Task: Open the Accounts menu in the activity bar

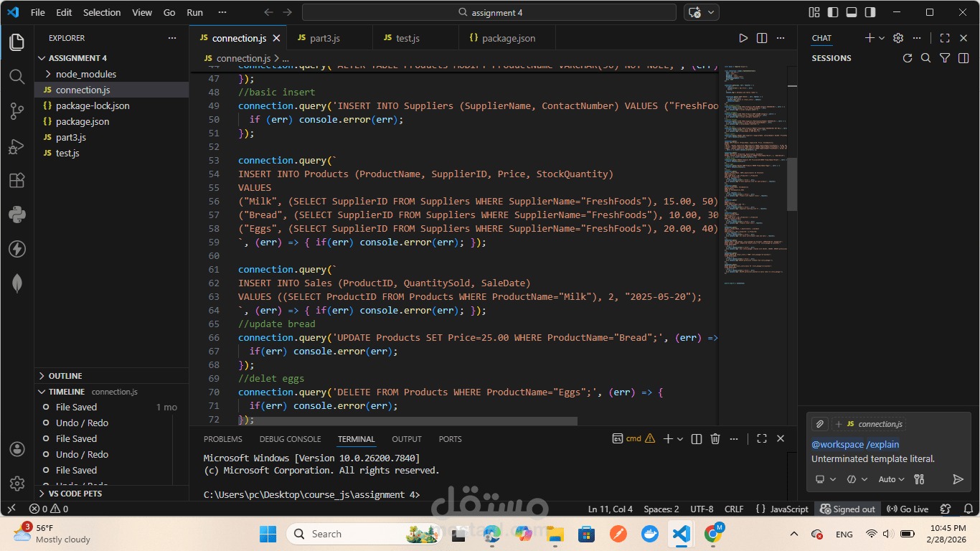Action: [17, 449]
